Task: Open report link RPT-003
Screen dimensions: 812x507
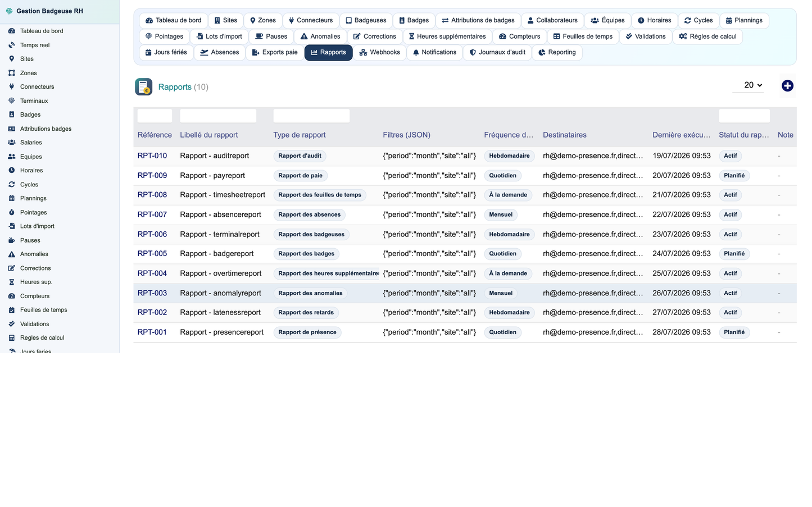Action: pyautogui.click(x=152, y=293)
